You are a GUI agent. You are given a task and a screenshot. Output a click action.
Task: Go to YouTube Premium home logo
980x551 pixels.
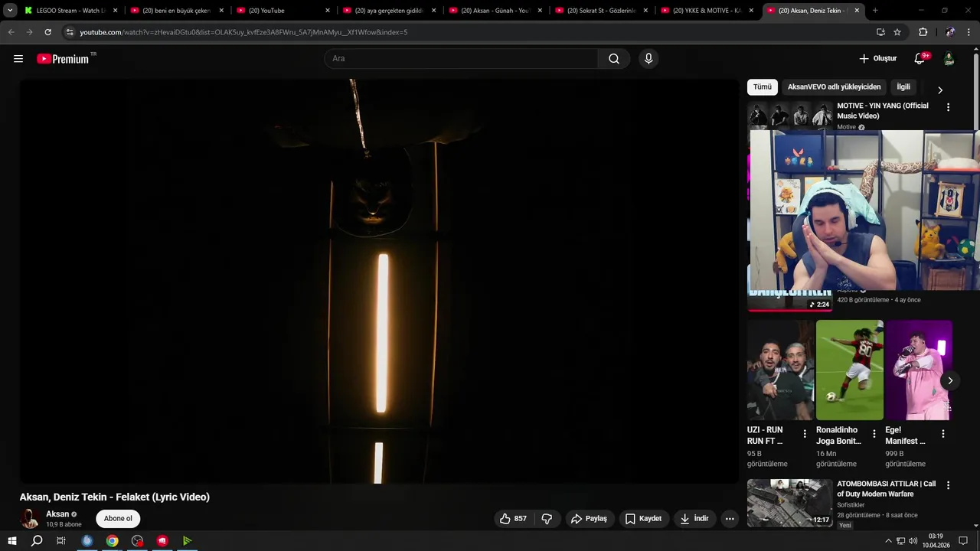tap(64, 59)
